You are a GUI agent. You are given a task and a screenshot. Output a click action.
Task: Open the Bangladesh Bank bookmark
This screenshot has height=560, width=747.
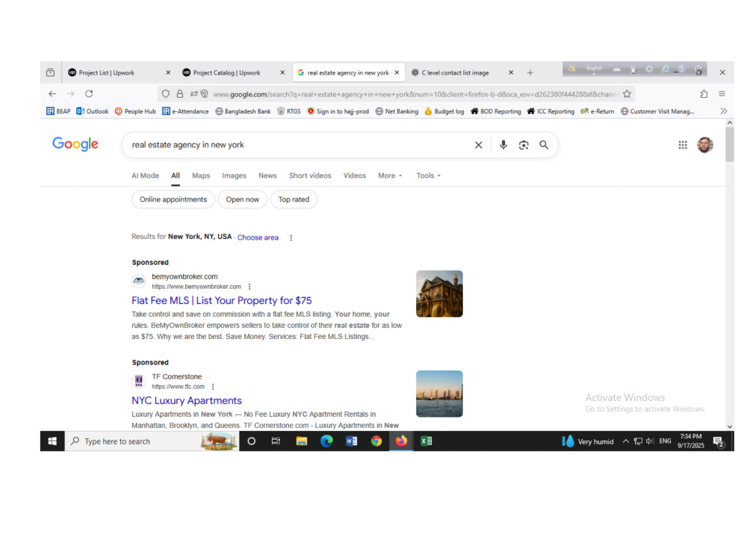coord(243,111)
